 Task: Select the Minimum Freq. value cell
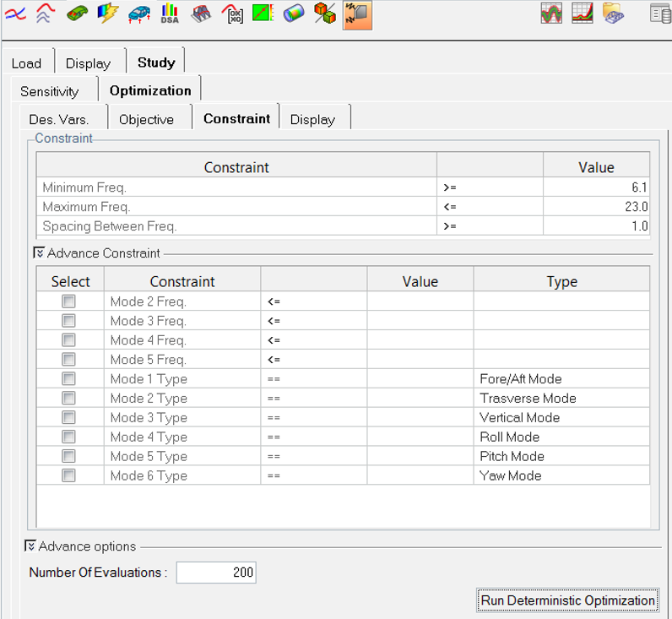coord(596,187)
